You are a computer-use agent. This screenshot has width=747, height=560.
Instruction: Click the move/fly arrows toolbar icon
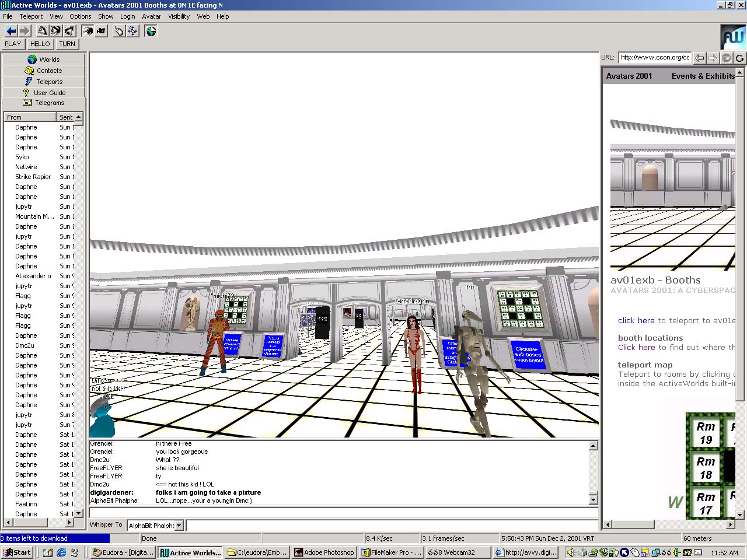(132, 31)
